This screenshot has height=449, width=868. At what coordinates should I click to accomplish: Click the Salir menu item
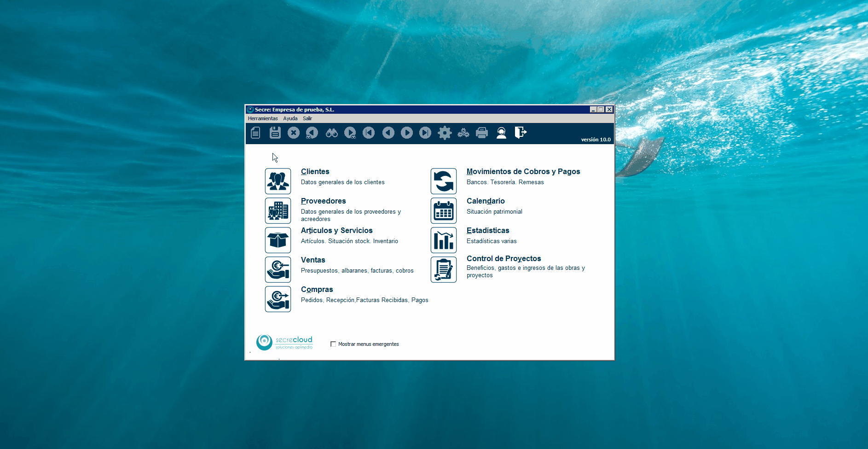click(x=307, y=118)
